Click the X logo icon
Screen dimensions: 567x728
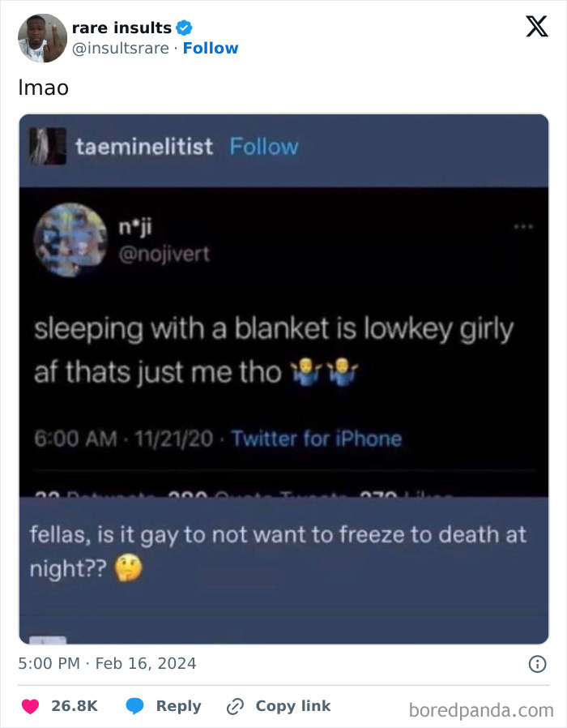tap(537, 26)
